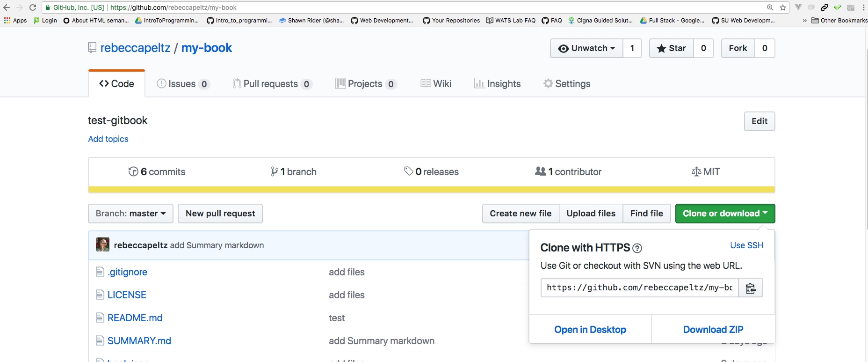Viewport: 868px width, 362px height.
Task: Click the browser back arrow
Action: (x=7, y=7)
